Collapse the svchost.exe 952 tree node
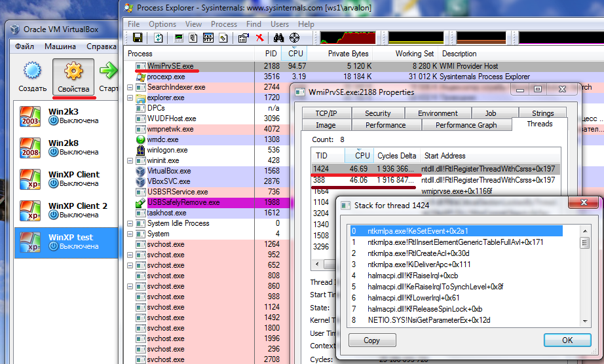Screen dimensions: 604x364 point(130,255)
